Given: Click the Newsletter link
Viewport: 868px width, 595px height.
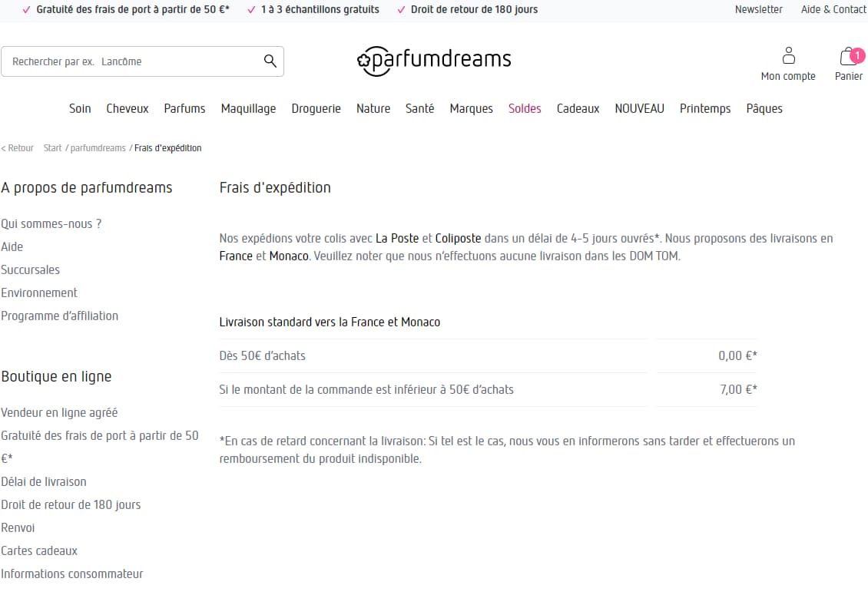Looking at the screenshot, I should click(x=758, y=9).
